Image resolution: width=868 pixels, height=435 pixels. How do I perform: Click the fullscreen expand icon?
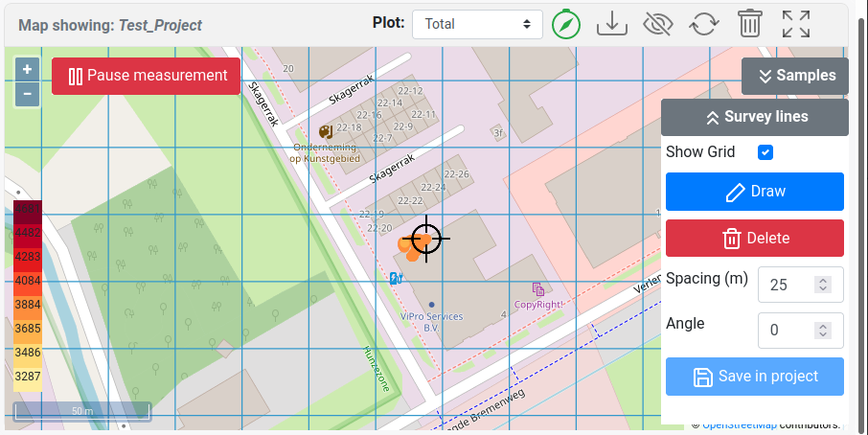[796, 24]
